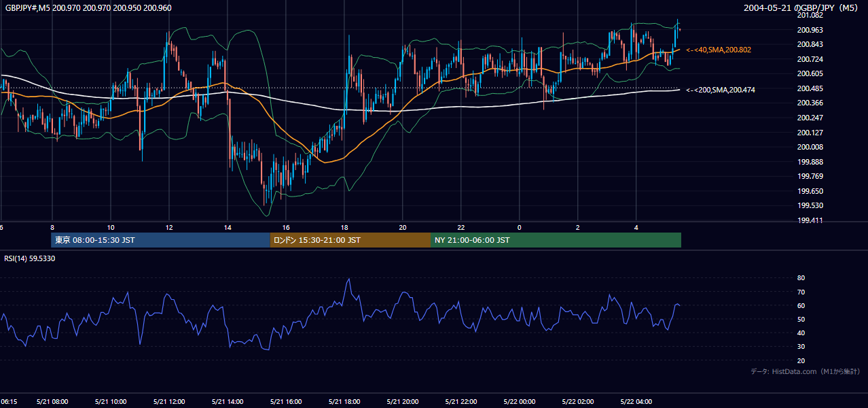
Task: Click price axis value 199.411
Action: pos(810,220)
